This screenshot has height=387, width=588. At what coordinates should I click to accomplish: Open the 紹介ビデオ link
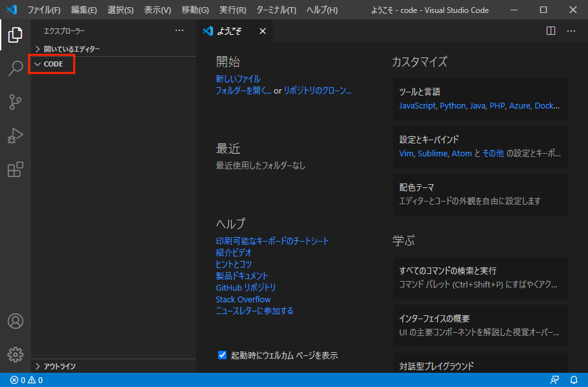pyautogui.click(x=233, y=252)
